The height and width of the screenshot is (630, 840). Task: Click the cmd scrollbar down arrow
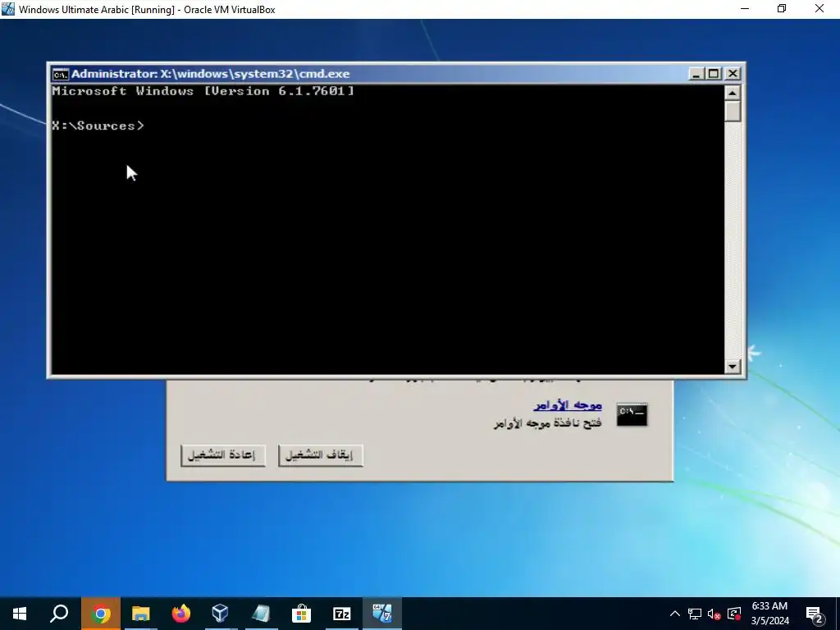click(x=733, y=367)
